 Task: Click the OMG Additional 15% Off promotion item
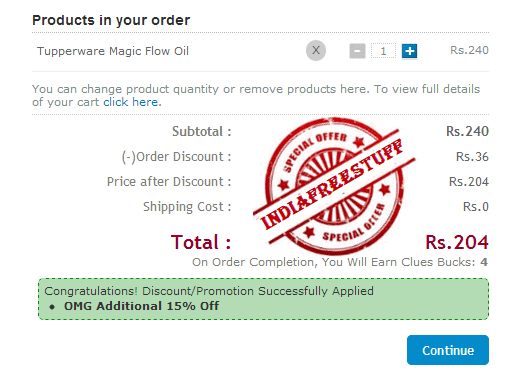coord(141,306)
